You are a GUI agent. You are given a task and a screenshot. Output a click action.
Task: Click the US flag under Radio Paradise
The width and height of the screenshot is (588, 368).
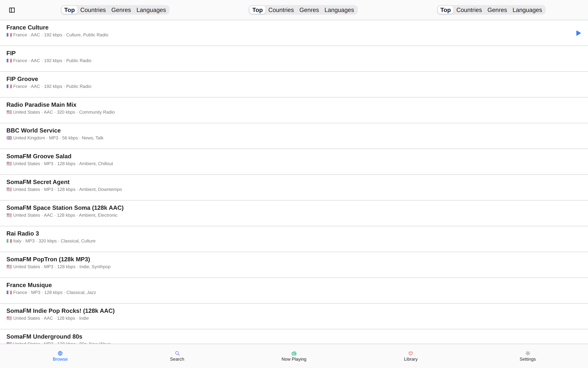click(x=9, y=112)
